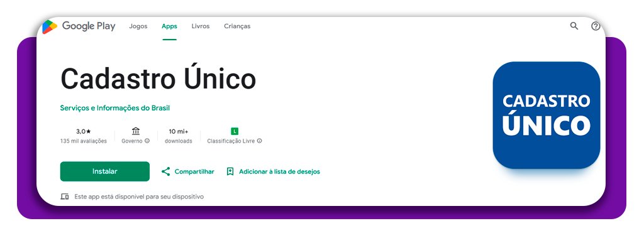Click Este app está disponível para seu dispositivo
644x243 pixels.
pyautogui.click(x=139, y=197)
